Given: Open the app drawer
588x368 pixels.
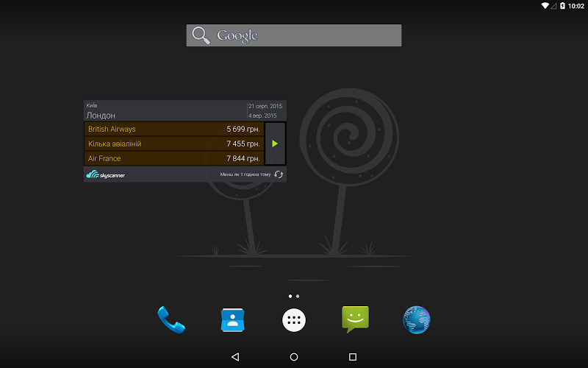Looking at the screenshot, I should [293, 320].
